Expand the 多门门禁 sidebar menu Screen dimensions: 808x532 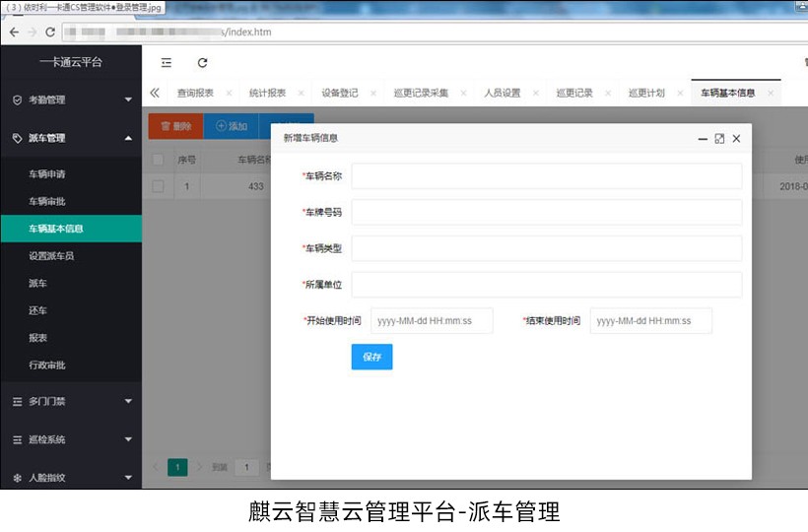click(71, 401)
